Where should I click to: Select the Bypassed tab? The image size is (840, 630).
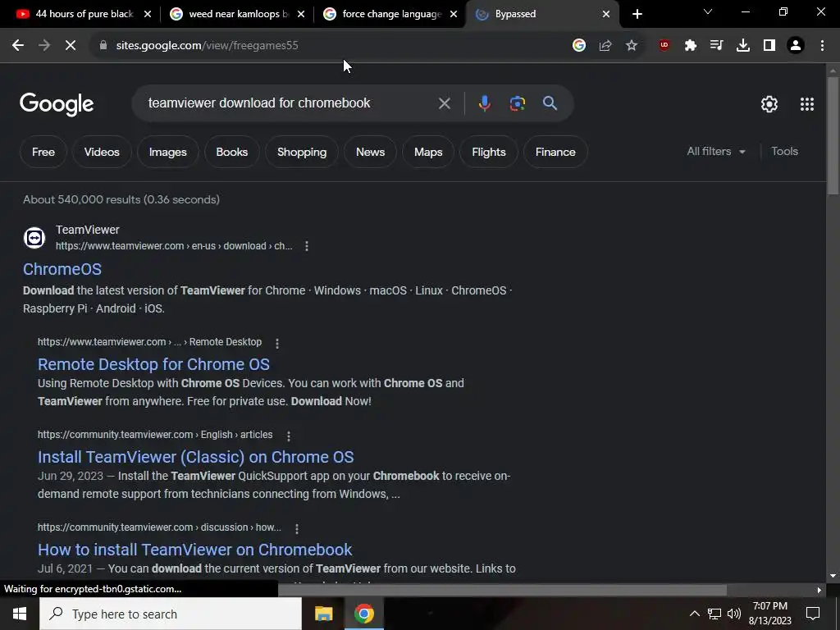pyautogui.click(x=543, y=15)
